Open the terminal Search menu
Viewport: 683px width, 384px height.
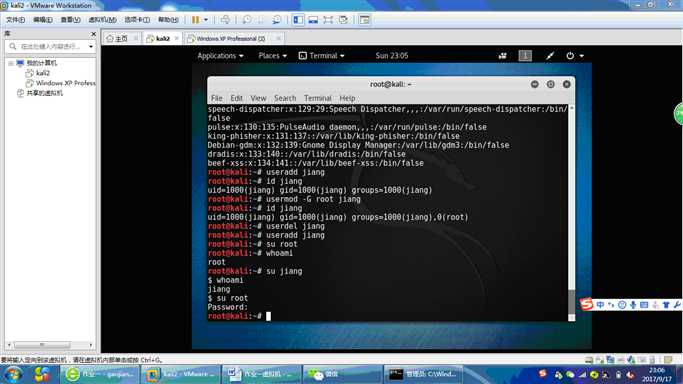click(x=285, y=98)
